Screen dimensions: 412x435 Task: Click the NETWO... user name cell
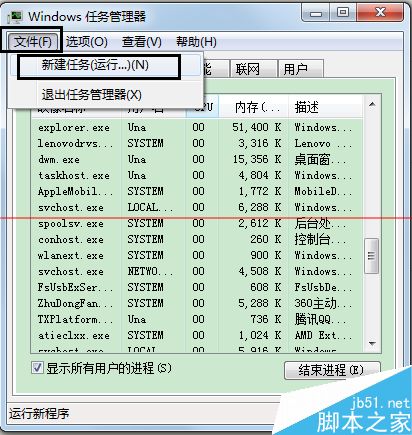coord(150,271)
